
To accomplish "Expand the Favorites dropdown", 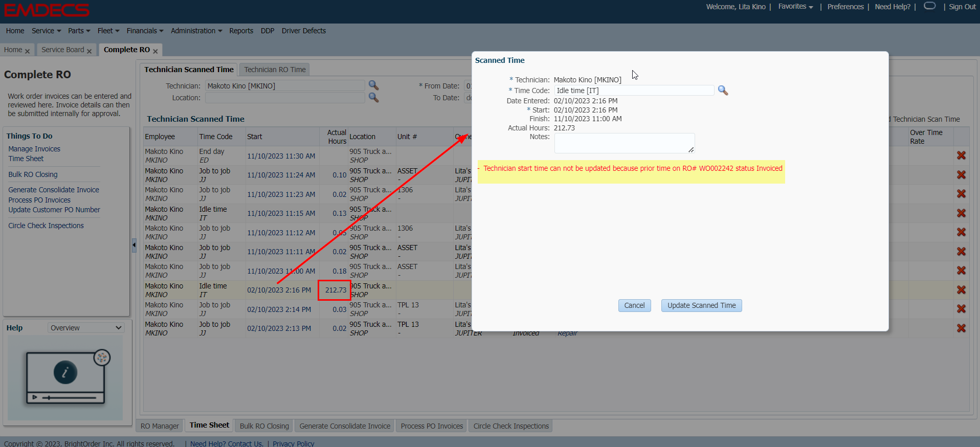I will (x=795, y=7).
